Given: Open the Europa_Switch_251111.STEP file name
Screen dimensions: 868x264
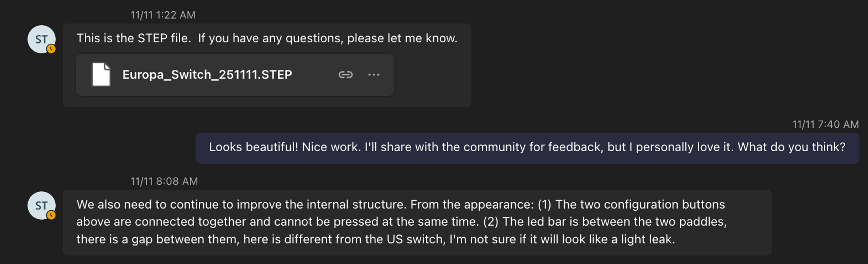Looking at the screenshot, I should pyautogui.click(x=207, y=74).
